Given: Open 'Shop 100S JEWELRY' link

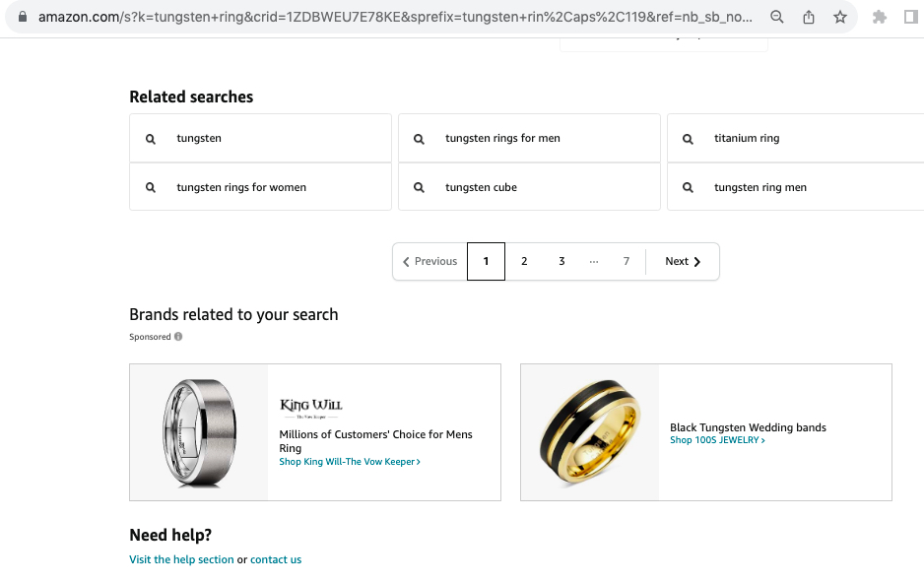Looking at the screenshot, I should coord(717,440).
